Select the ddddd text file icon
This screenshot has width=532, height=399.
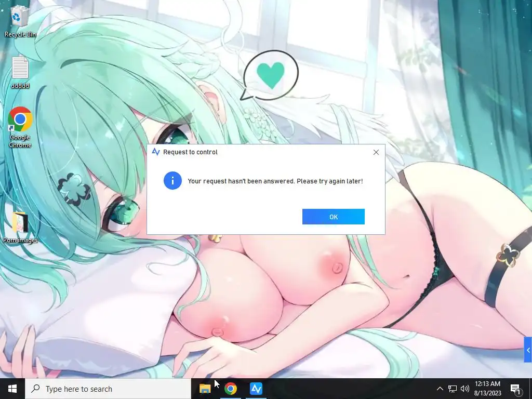(20, 73)
